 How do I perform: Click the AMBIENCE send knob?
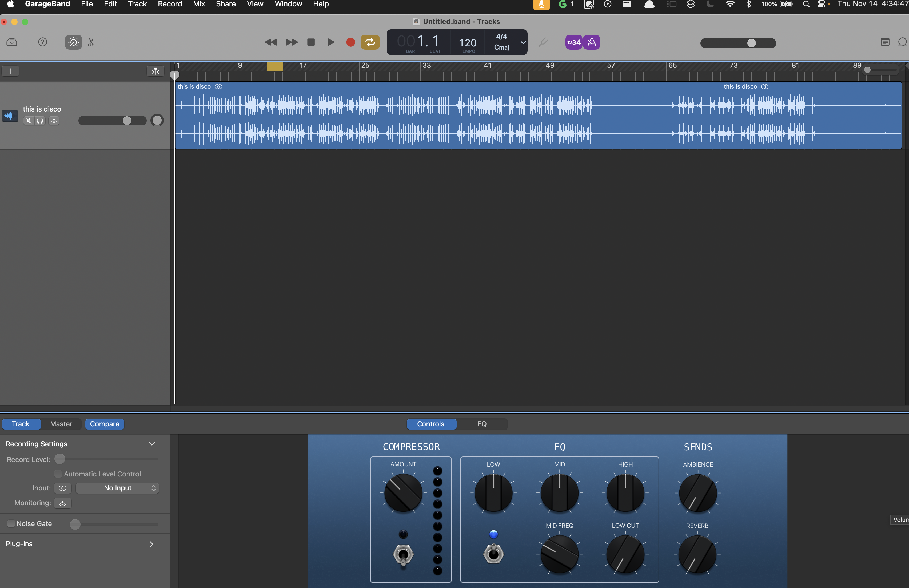697,493
